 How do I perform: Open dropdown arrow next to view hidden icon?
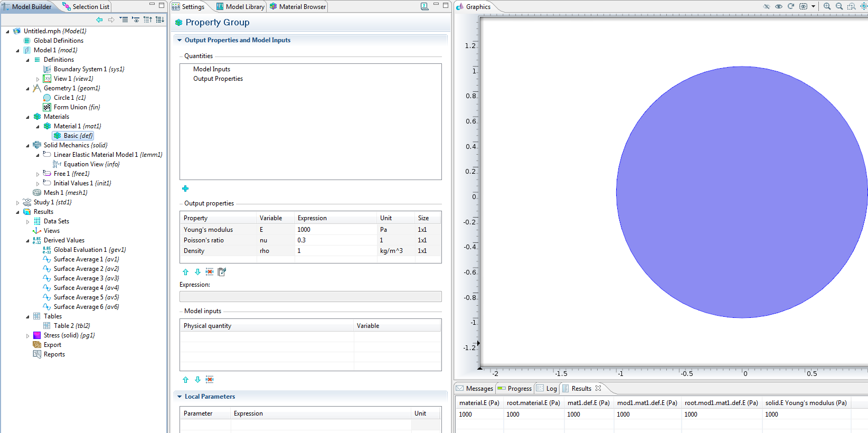tap(813, 6)
